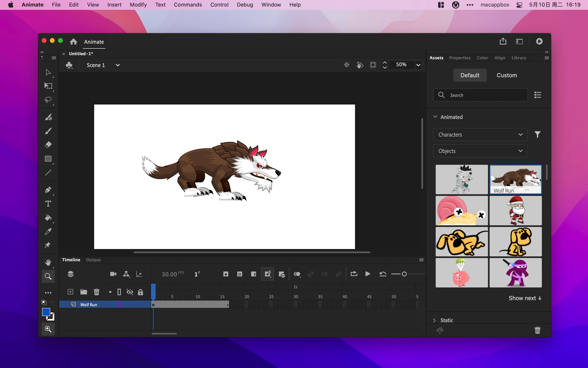Open Timeline panel options menu
588x368 pixels.
(421, 260)
